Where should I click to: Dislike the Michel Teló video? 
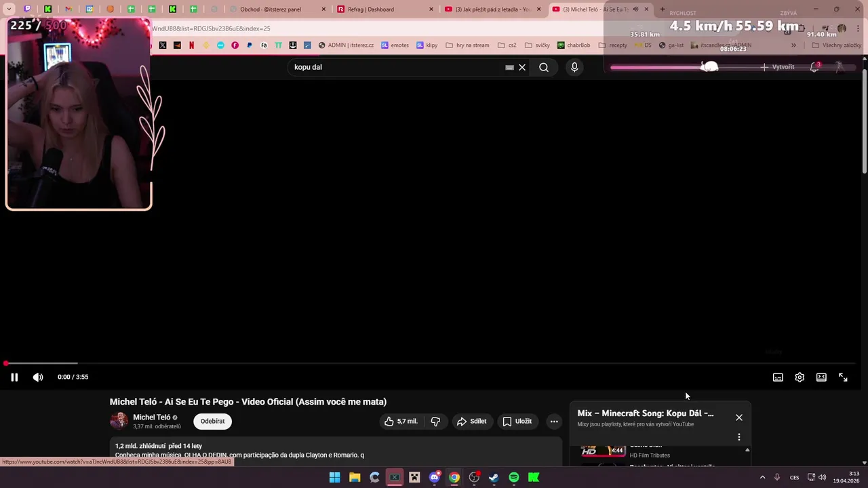pos(435,422)
